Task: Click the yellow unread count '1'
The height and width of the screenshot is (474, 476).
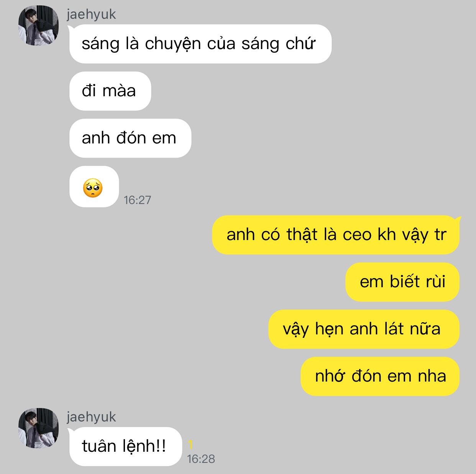Action: 190,445
